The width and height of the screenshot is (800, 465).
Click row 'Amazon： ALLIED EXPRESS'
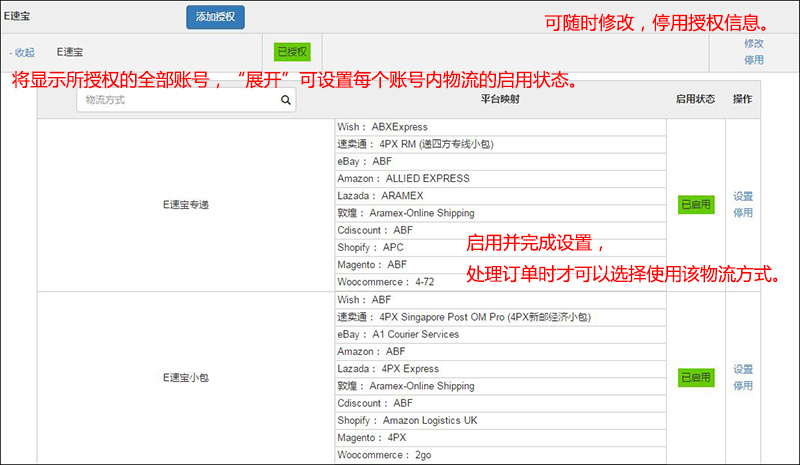501,179
